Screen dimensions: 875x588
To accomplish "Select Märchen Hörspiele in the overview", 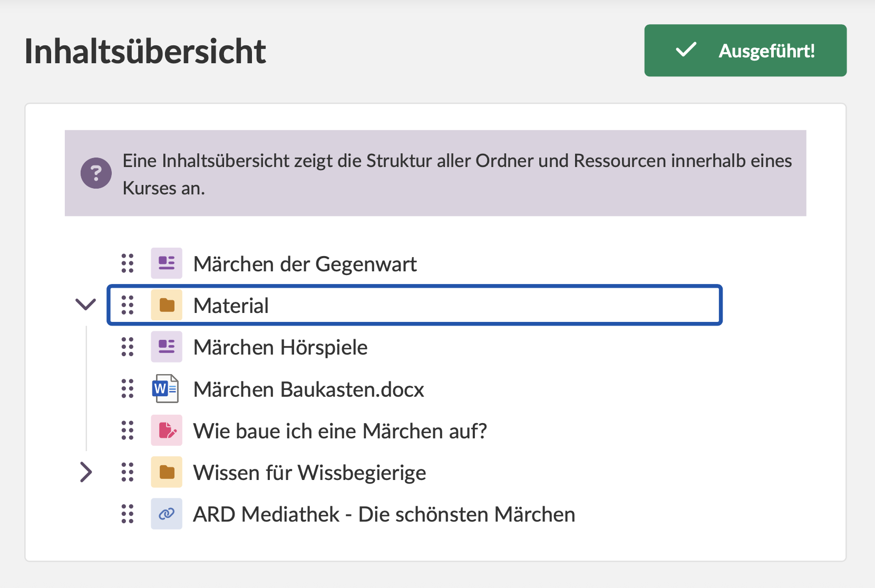I will (281, 347).
